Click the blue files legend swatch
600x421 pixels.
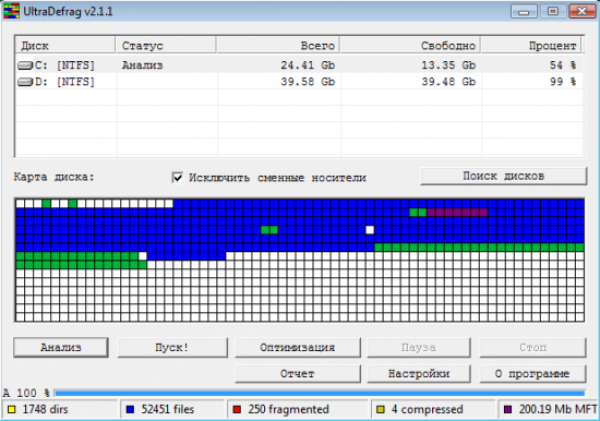pyautogui.click(x=130, y=410)
